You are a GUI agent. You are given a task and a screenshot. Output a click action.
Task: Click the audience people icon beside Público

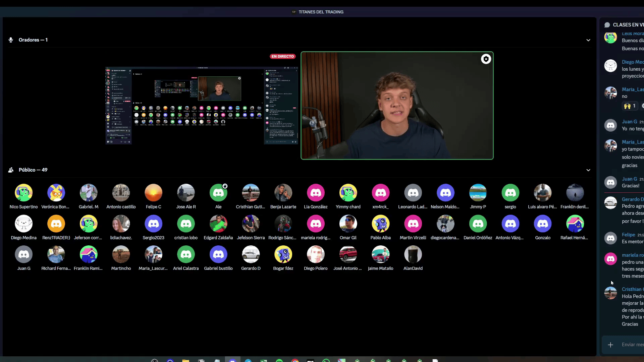point(11,170)
